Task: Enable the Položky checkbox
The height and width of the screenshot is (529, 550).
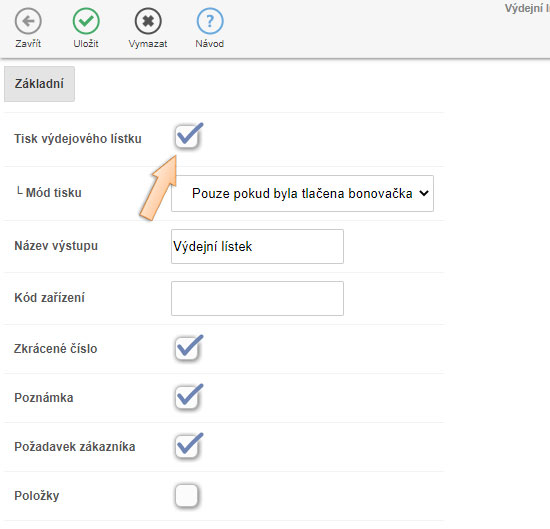Action: [x=187, y=496]
